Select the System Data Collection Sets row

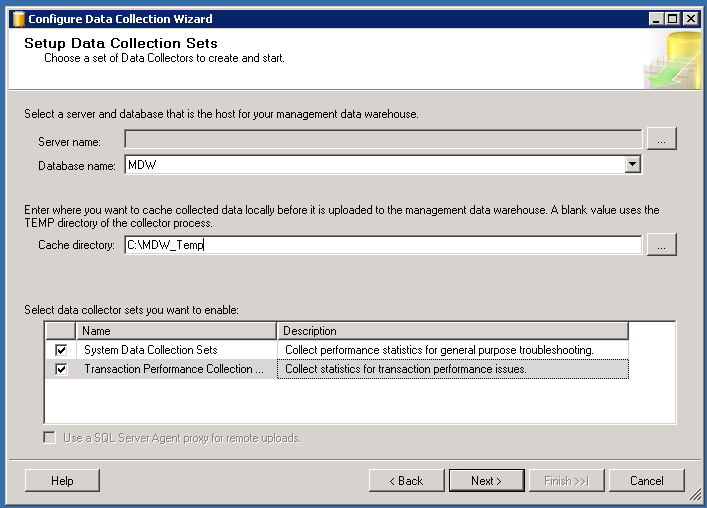click(176, 350)
